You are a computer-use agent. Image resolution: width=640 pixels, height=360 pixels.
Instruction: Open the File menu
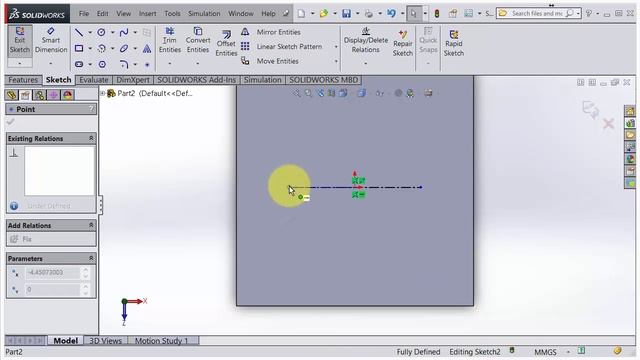[x=84, y=13]
